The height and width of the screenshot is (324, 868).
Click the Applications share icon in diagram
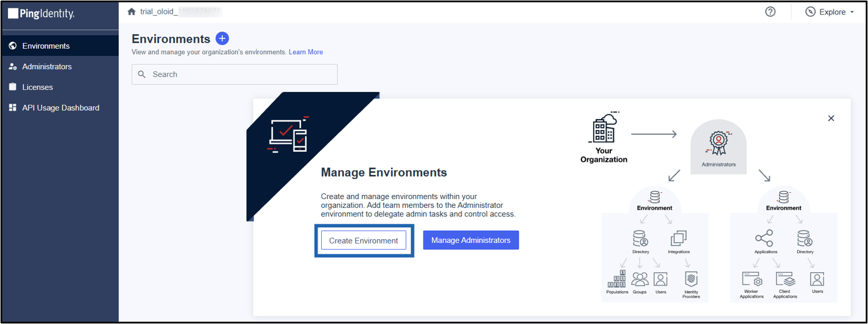(x=764, y=238)
